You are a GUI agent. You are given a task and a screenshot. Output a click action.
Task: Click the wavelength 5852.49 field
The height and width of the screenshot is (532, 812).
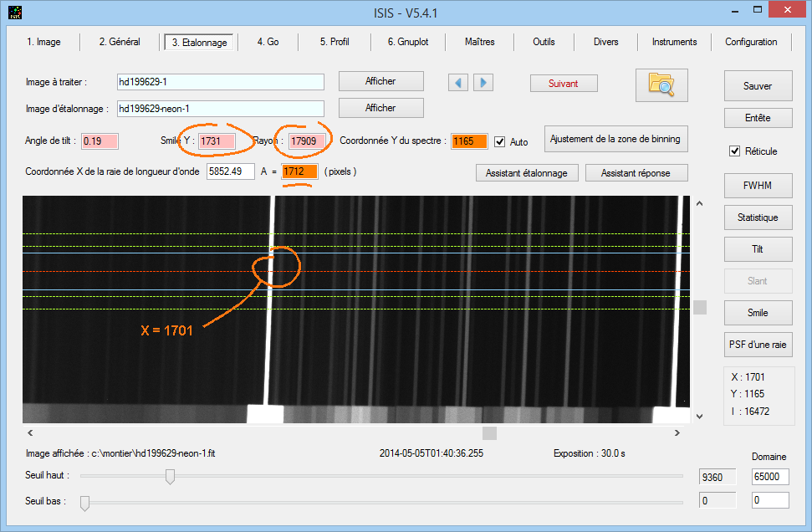[x=231, y=171]
